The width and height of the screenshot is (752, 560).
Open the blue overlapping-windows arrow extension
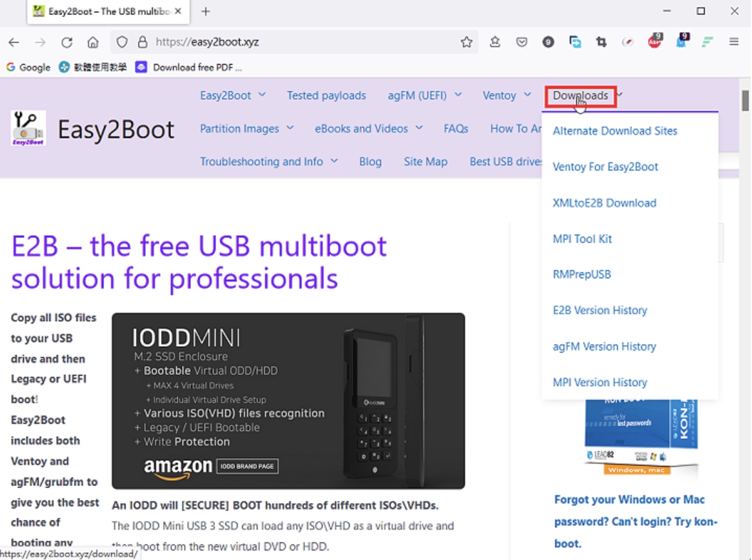(x=575, y=42)
